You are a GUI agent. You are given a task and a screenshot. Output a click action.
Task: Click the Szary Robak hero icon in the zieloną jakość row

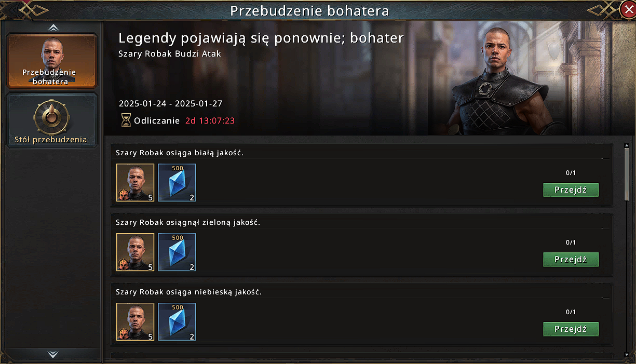pos(136,252)
